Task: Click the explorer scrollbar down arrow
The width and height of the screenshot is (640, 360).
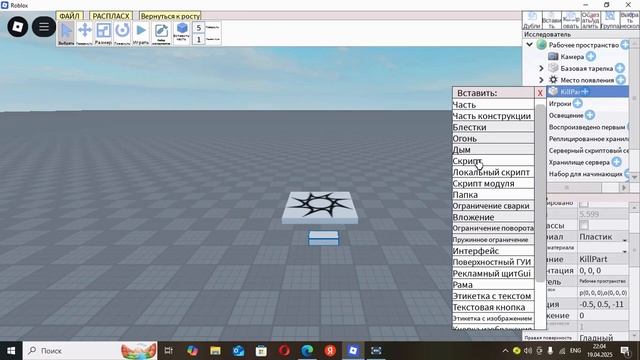Action: point(634,177)
